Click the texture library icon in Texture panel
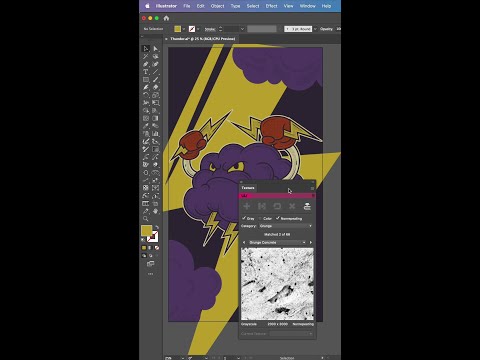 (x=307, y=206)
